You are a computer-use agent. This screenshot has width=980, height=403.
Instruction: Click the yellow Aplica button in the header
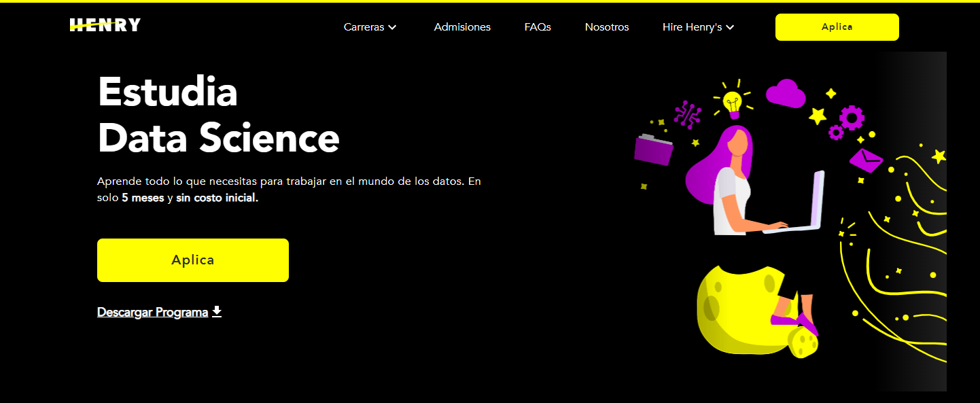click(837, 27)
